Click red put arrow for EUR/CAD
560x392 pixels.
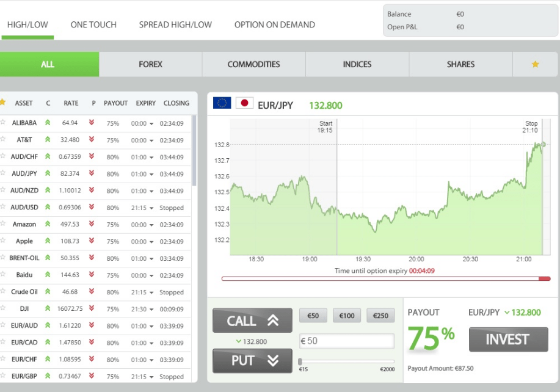pos(92,342)
